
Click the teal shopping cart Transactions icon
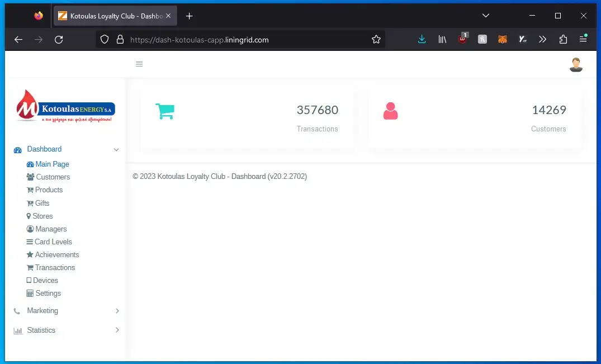tap(164, 111)
